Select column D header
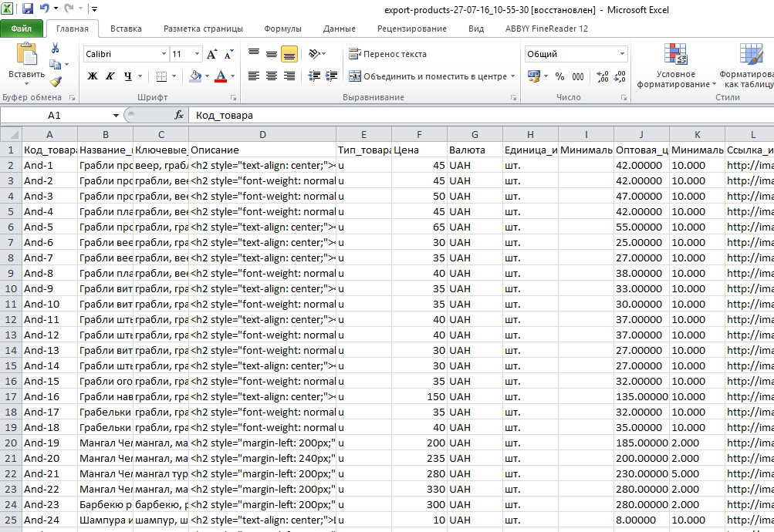Image resolution: width=774 pixels, height=532 pixels. 262,135
